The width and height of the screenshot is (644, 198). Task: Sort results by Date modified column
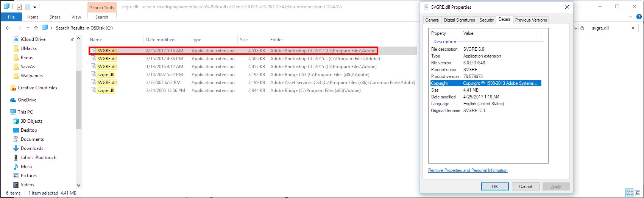point(166,40)
